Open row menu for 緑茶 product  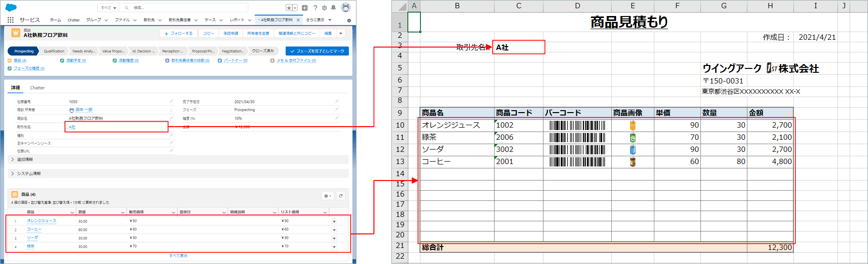tap(334, 247)
